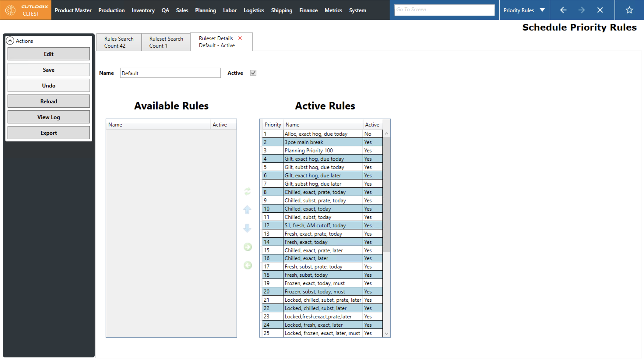This screenshot has height=359, width=644.
Task: Toggle the Active checkbox
Action: (x=253, y=73)
